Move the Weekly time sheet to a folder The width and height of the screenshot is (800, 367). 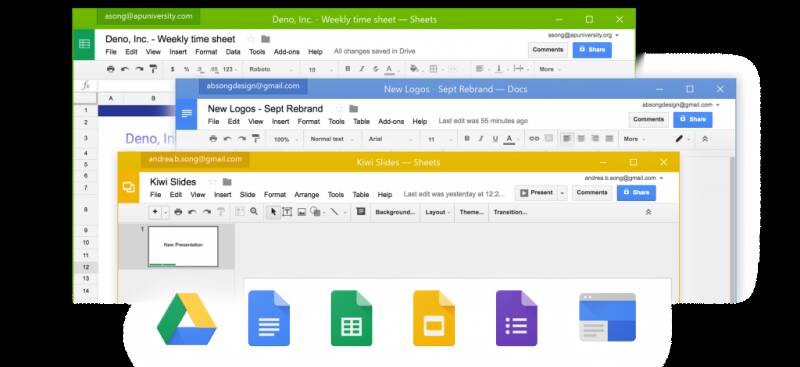[265, 39]
